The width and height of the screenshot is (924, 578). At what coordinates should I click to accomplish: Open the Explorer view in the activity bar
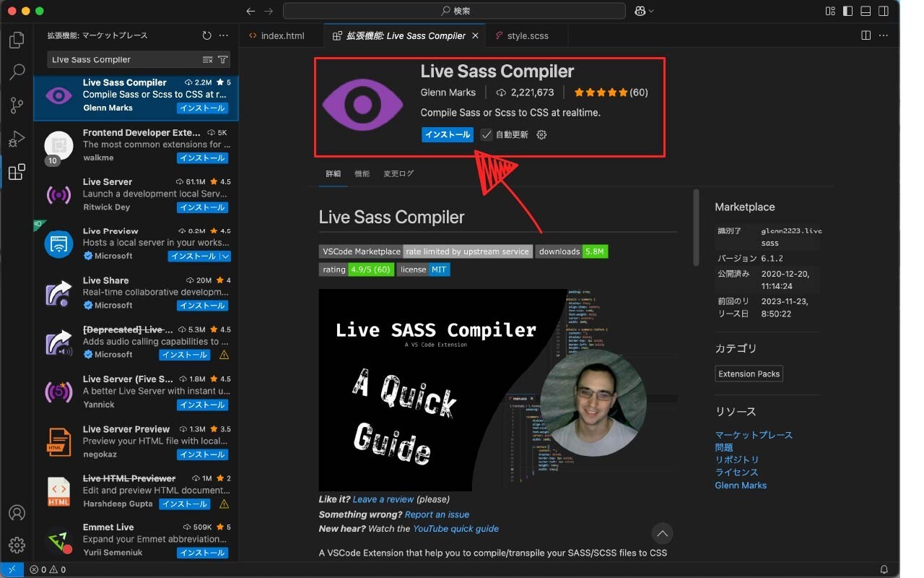17,39
